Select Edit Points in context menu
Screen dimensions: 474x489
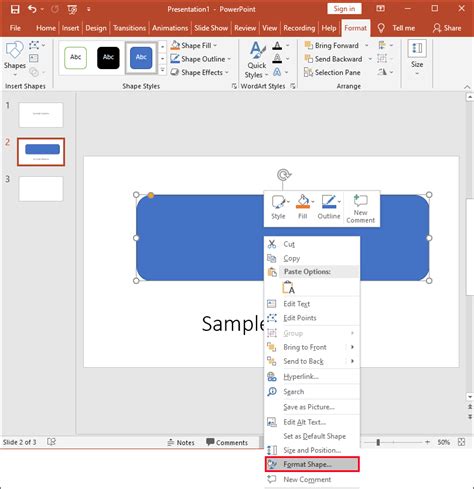click(312, 318)
